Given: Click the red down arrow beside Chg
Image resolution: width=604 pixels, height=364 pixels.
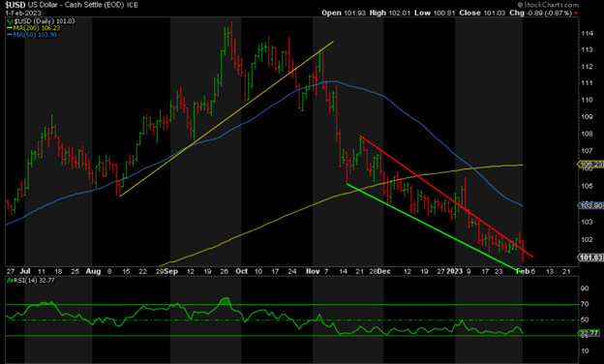Looking at the screenshot, I should tap(576, 14).
